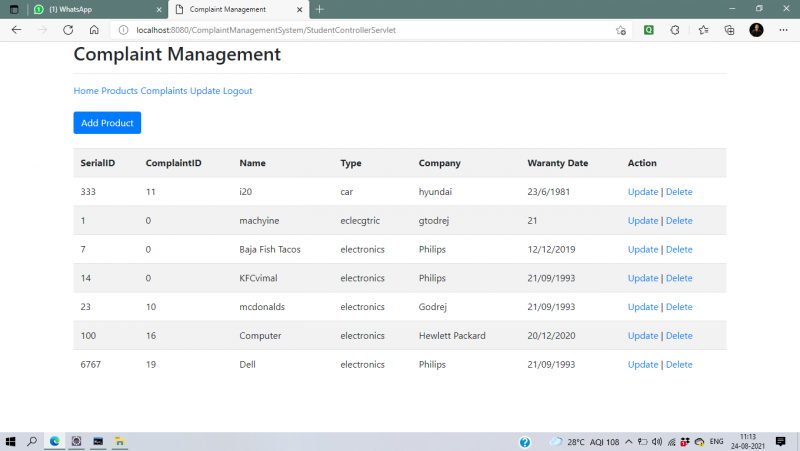Viewport: 800px width, 451px height.
Task: Click the Add Product button
Action: point(107,123)
